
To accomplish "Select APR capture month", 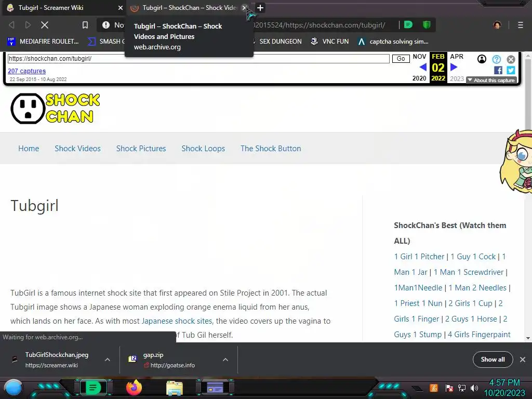I will coord(457,56).
